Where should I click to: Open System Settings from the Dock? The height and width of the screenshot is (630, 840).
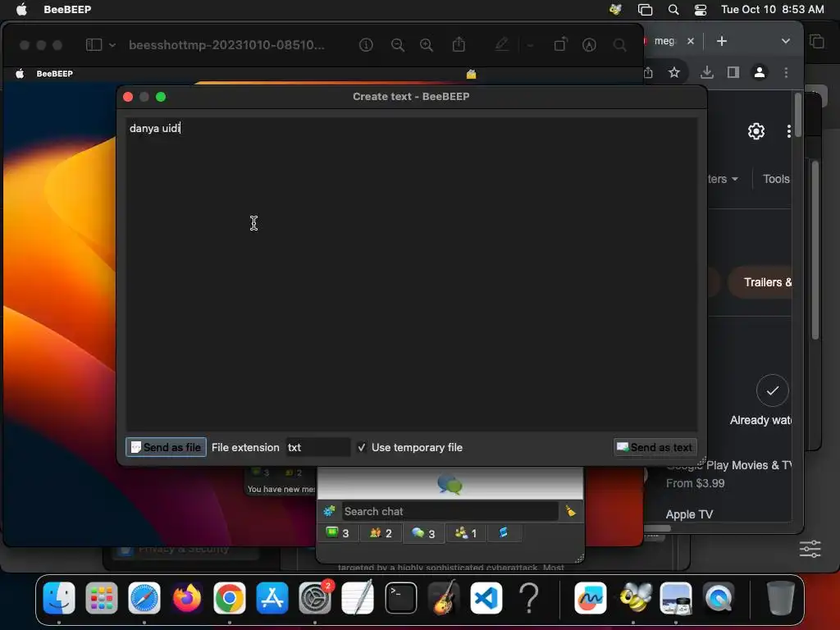pos(315,598)
